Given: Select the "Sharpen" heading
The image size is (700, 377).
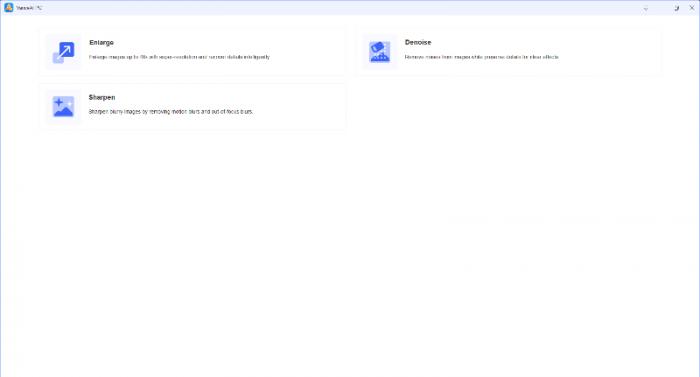Looking at the screenshot, I should pos(102,97).
